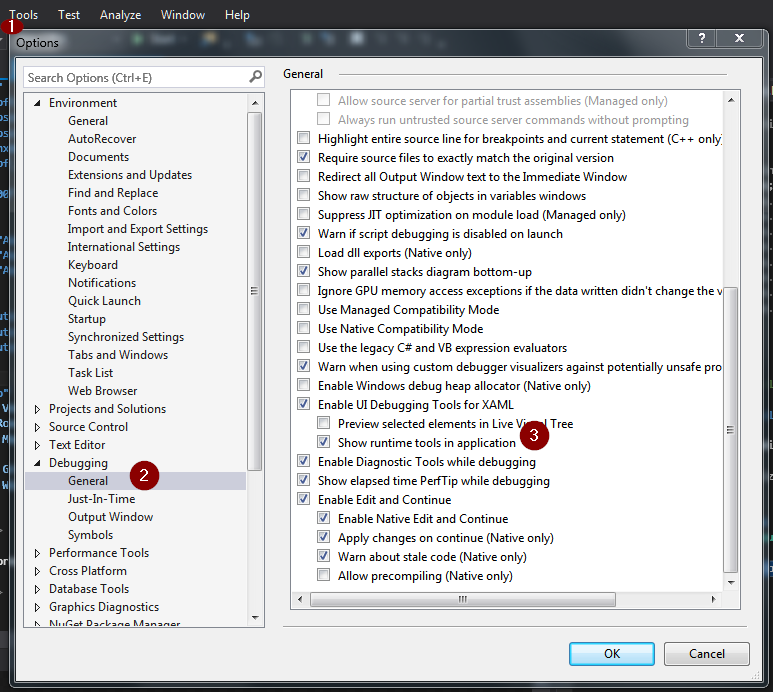This screenshot has height=692, width=773.
Task: Toggle Enable Windows debug heap allocator
Action: pyautogui.click(x=303, y=385)
